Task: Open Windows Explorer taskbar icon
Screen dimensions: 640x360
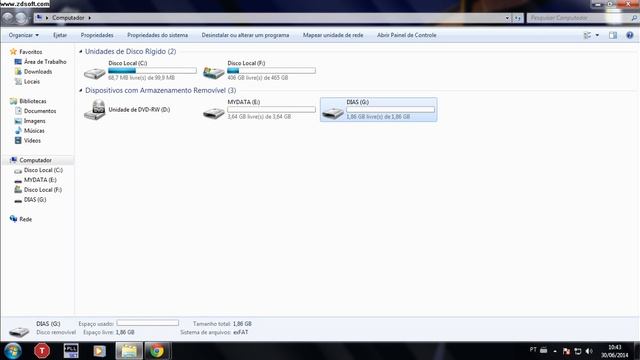Action: click(129, 351)
